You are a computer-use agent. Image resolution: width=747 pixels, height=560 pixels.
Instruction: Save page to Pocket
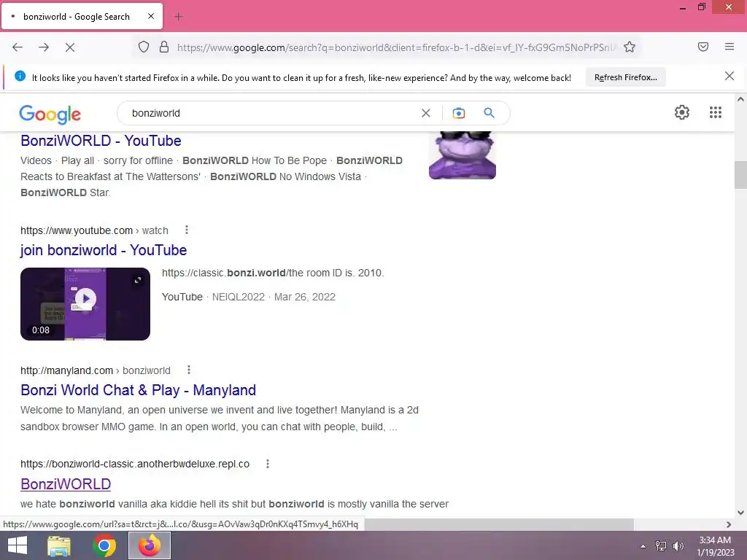(703, 47)
